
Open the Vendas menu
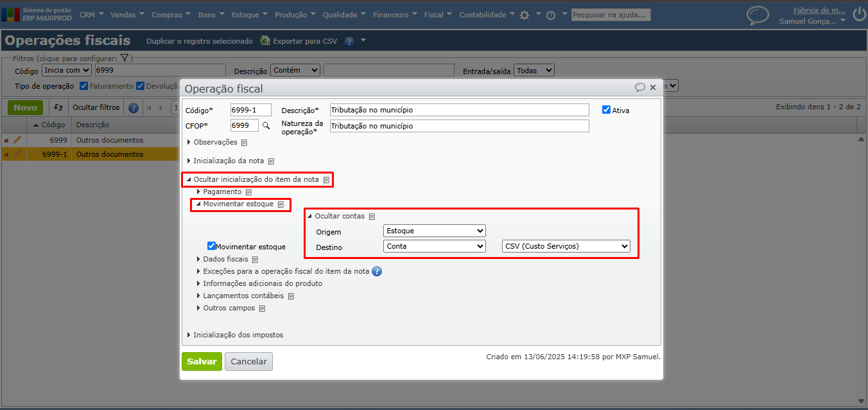127,15
